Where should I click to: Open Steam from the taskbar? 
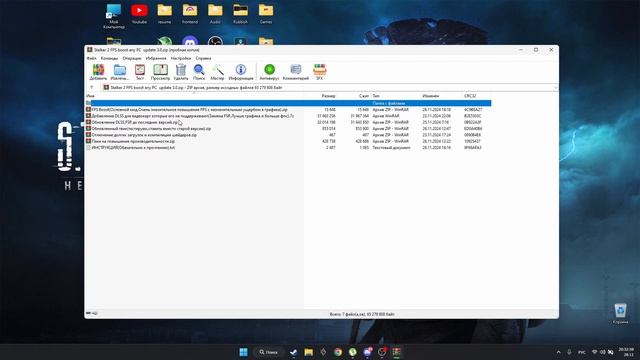293,352
